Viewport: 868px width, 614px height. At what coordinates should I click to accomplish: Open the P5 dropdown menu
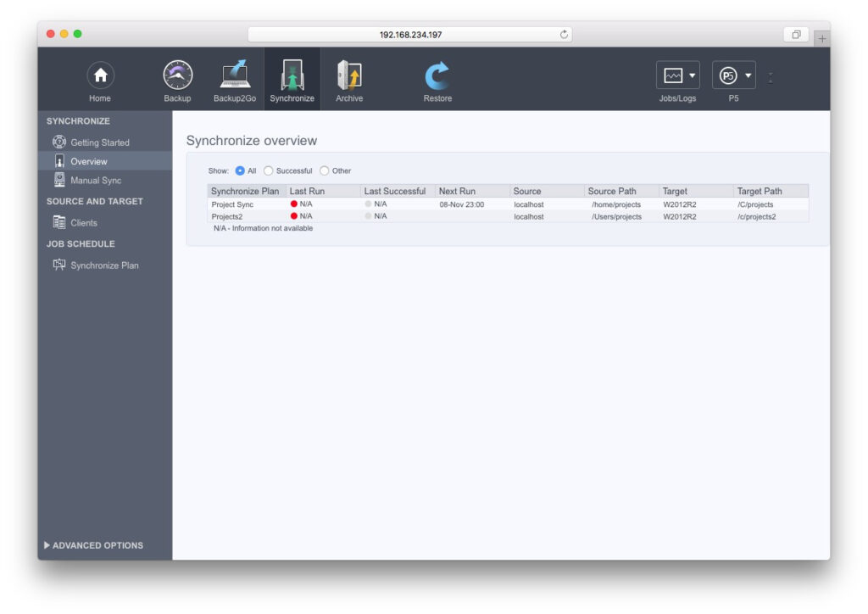tap(733, 76)
